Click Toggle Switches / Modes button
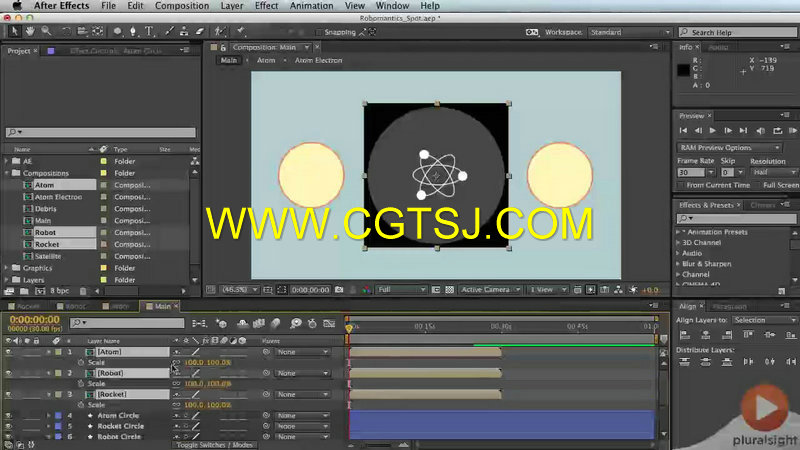This screenshot has height=450, width=800. tap(214, 445)
